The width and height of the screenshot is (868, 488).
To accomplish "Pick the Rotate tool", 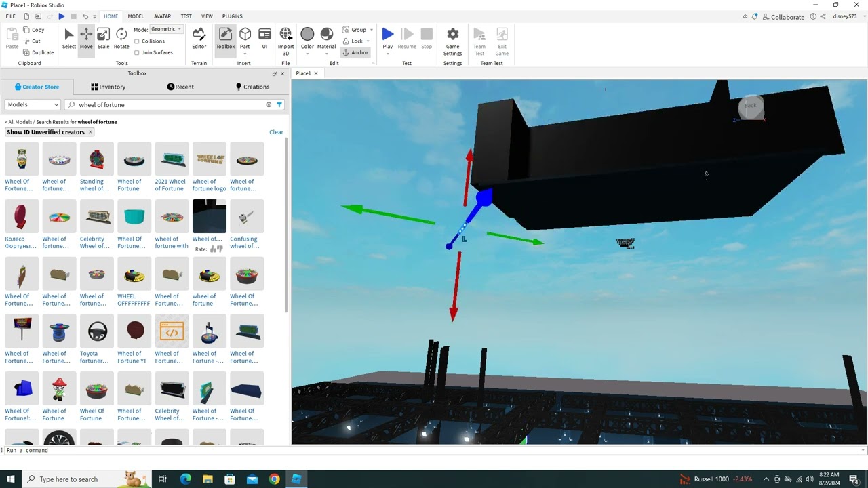I will point(121,39).
